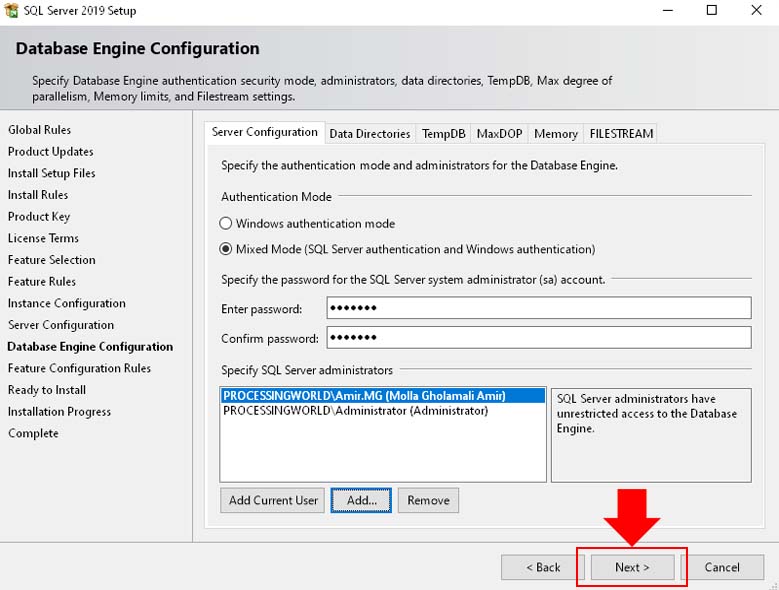Click the Add... button
This screenshot has width=779, height=590.
(x=361, y=500)
